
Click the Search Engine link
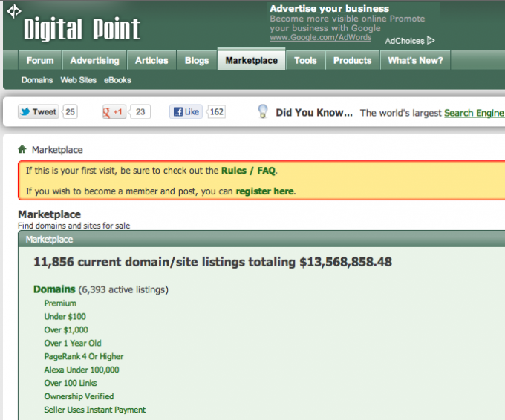click(474, 113)
